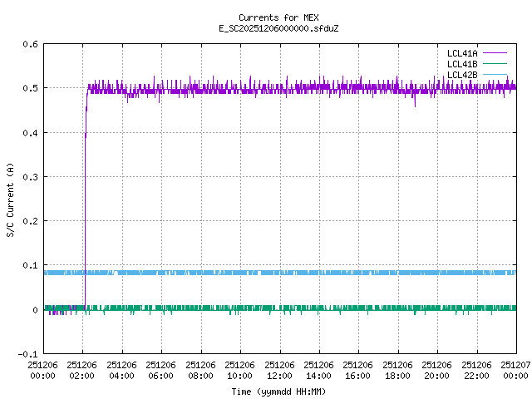Click the 0.3 value on the y-axis
The height and width of the screenshot is (399, 532).
pyautogui.click(x=29, y=177)
